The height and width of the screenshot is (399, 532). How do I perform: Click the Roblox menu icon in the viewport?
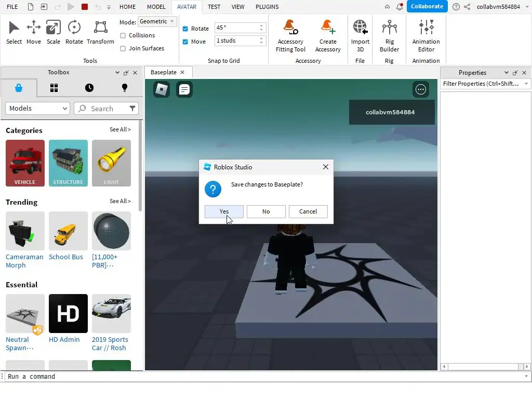pos(162,89)
